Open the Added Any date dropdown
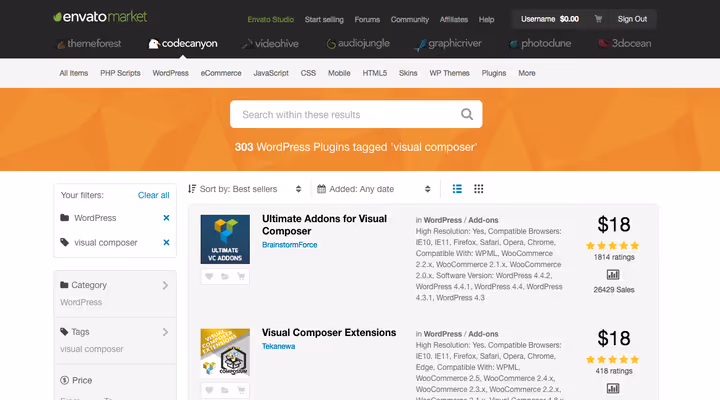The height and width of the screenshot is (400, 720). [374, 189]
